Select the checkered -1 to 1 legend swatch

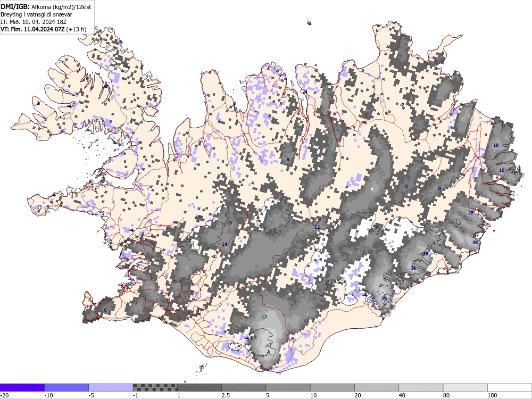coord(155,387)
